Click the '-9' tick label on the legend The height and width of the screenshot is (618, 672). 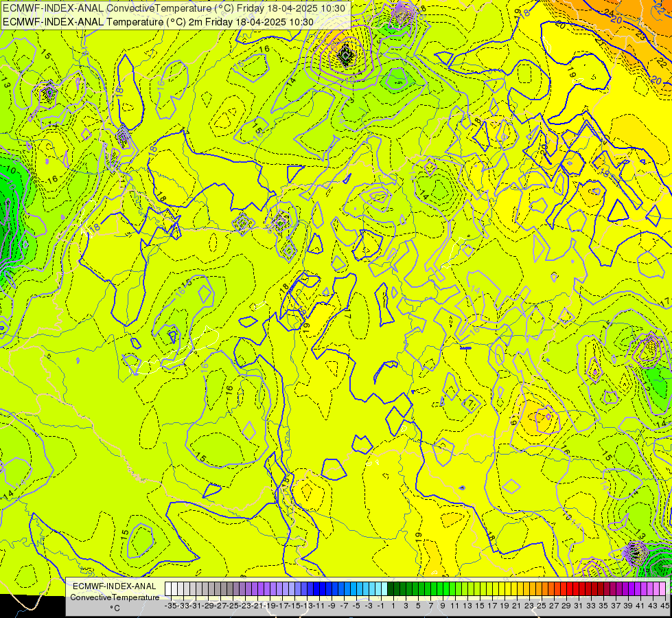[x=331, y=606]
